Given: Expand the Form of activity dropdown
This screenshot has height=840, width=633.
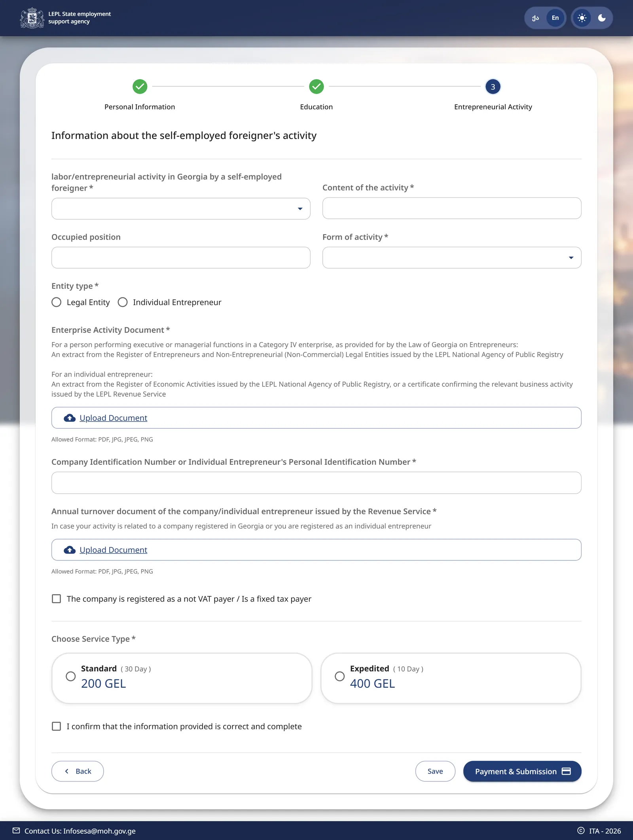Looking at the screenshot, I should point(452,257).
